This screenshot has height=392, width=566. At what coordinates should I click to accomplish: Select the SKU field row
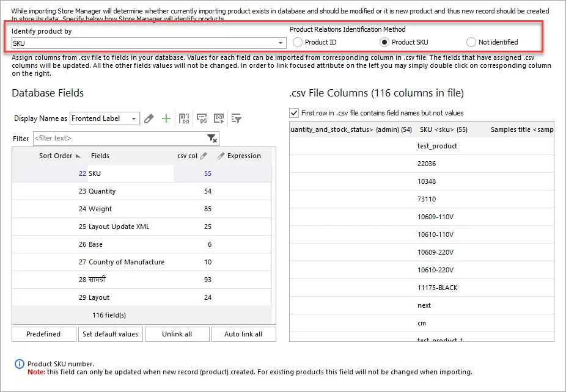142,173
